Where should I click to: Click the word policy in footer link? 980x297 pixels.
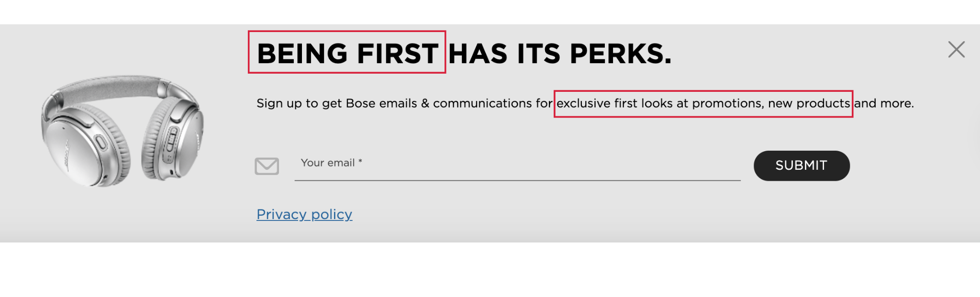coord(332,214)
